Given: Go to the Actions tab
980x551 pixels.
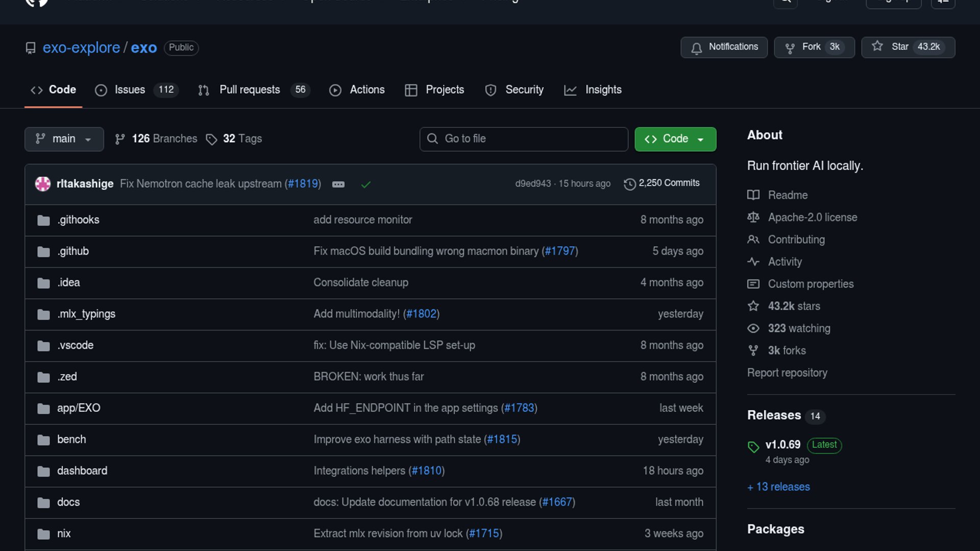Looking at the screenshot, I should [x=357, y=90].
